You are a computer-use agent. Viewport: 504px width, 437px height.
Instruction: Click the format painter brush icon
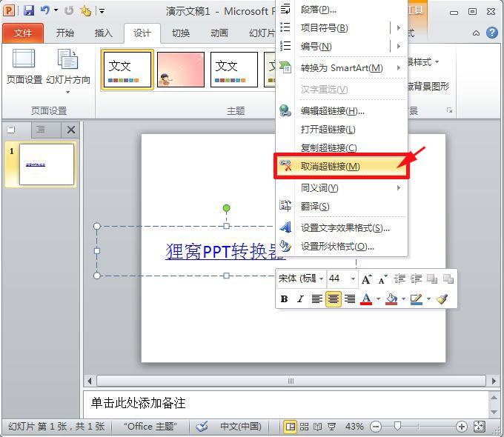pos(442,298)
